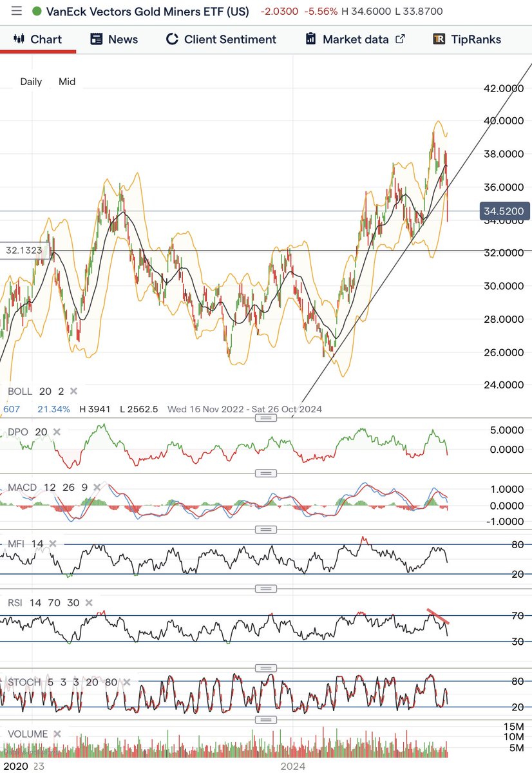Click the TipRanks logo icon
Image resolution: width=532 pixels, height=773 pixels.
[x=440, y=39]
